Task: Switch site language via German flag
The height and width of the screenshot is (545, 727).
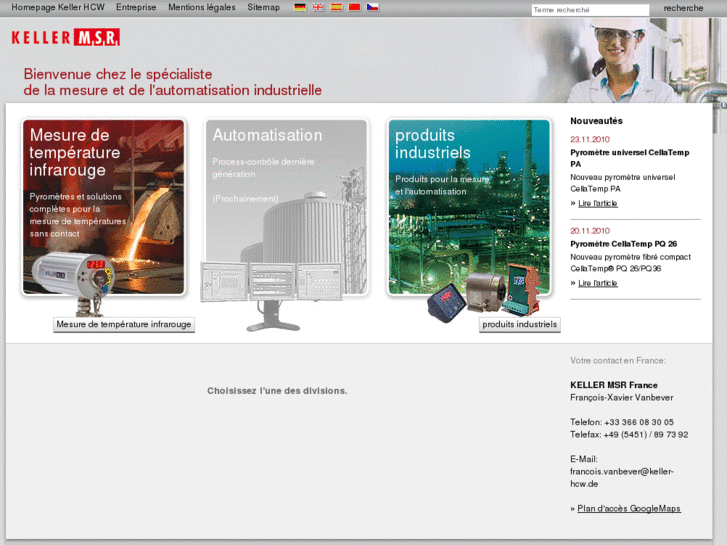Action: tap(300, 7)
